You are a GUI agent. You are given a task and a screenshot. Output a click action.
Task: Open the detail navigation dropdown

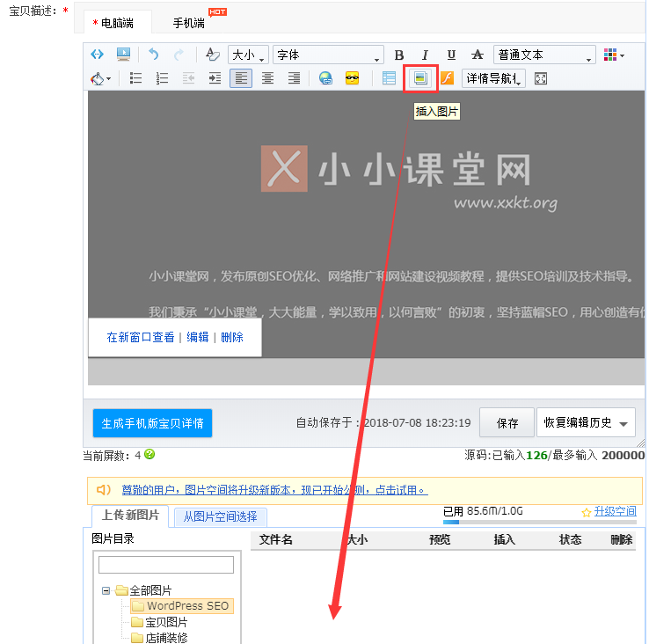(x=493, y=78)
